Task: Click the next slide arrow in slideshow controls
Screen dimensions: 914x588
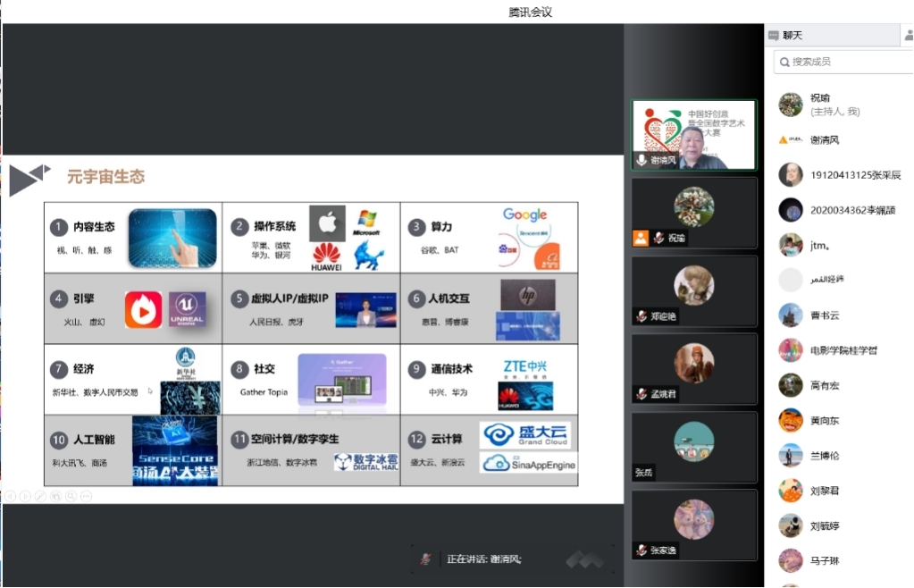Action: (x=25, y=496)
